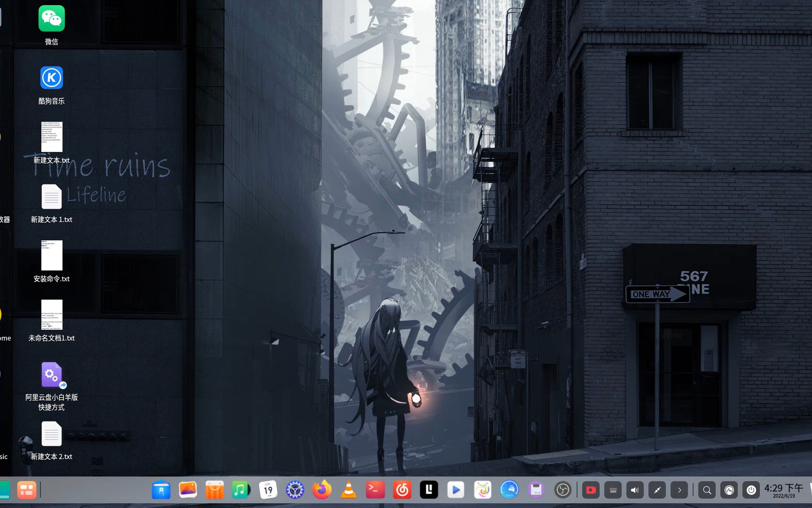Select the 新建文本 2.txt file icon
812x508 pixels.
click(52, 433)
